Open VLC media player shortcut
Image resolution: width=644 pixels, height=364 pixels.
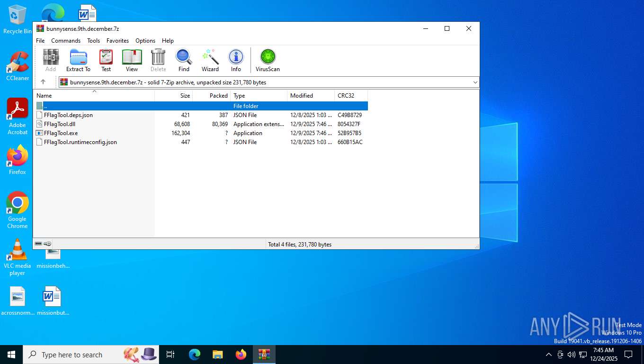pos(18,257)
